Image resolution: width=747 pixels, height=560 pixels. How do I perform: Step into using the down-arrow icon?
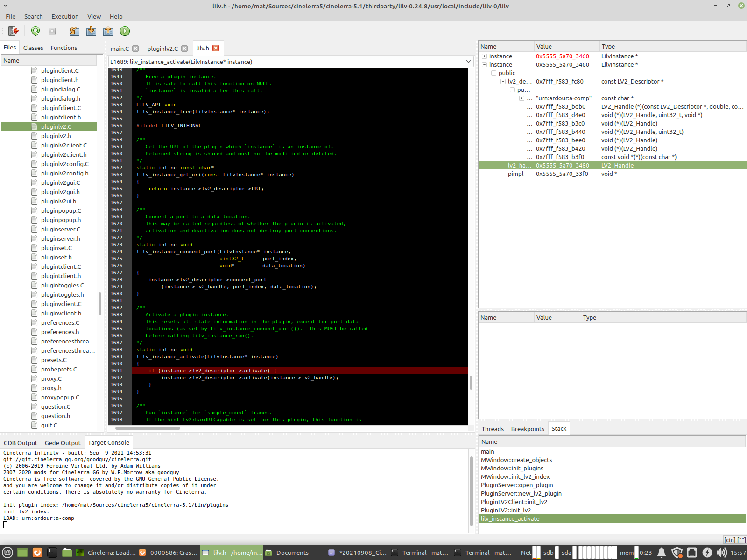pos(91,31)
